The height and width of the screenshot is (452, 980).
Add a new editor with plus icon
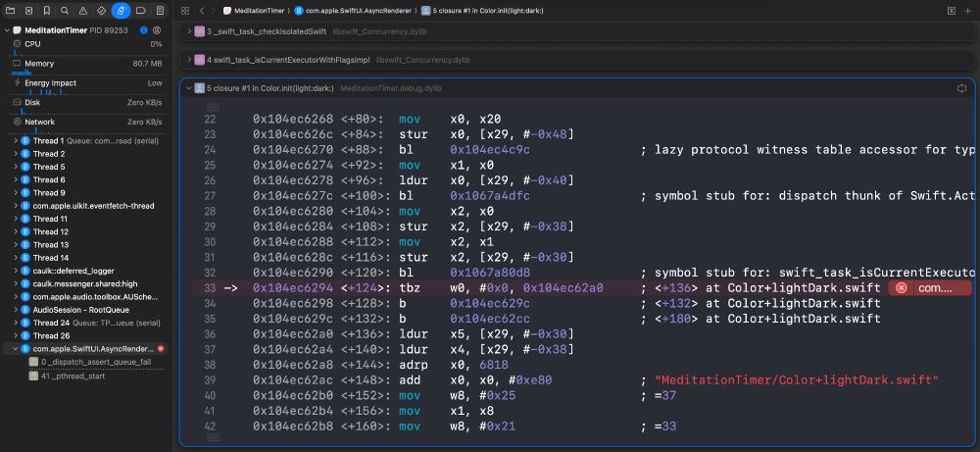(967, 11)
